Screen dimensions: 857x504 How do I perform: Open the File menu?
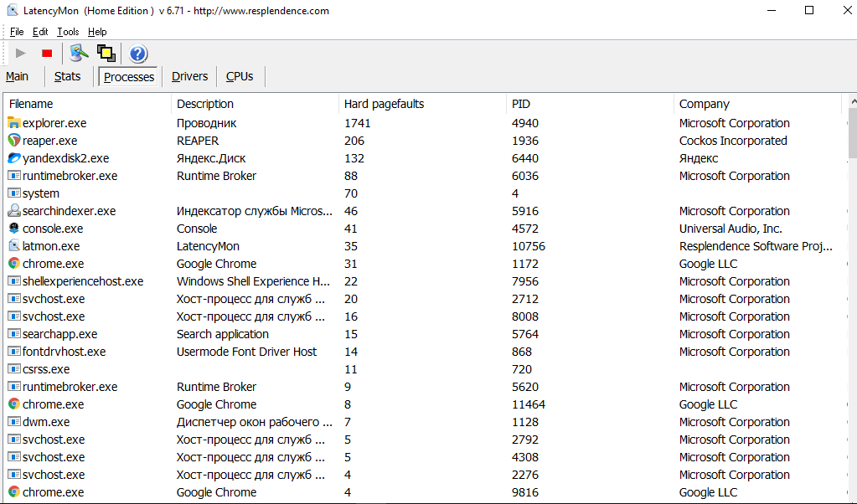click(x=17, y=32)
